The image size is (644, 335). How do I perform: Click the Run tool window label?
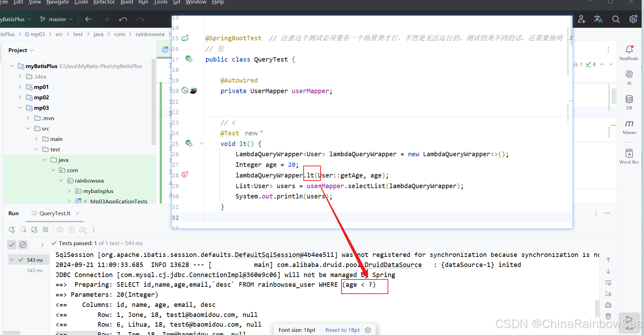coord(14,213)
